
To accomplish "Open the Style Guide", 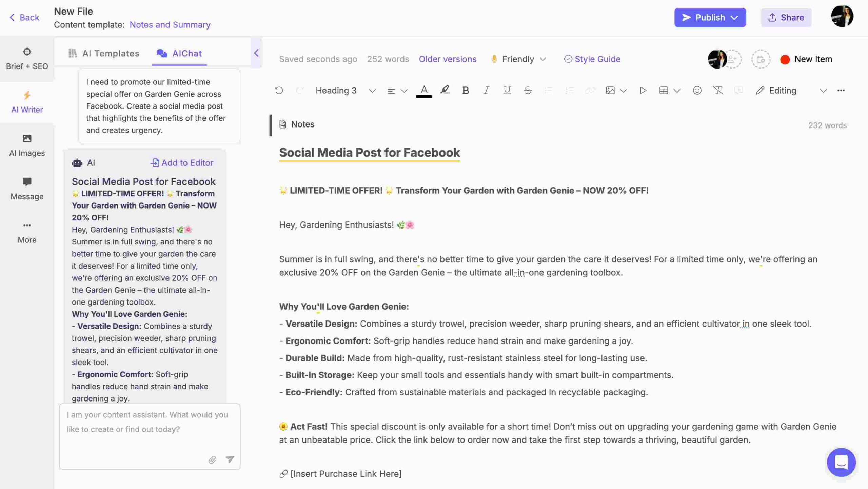I will pos(592,59).
